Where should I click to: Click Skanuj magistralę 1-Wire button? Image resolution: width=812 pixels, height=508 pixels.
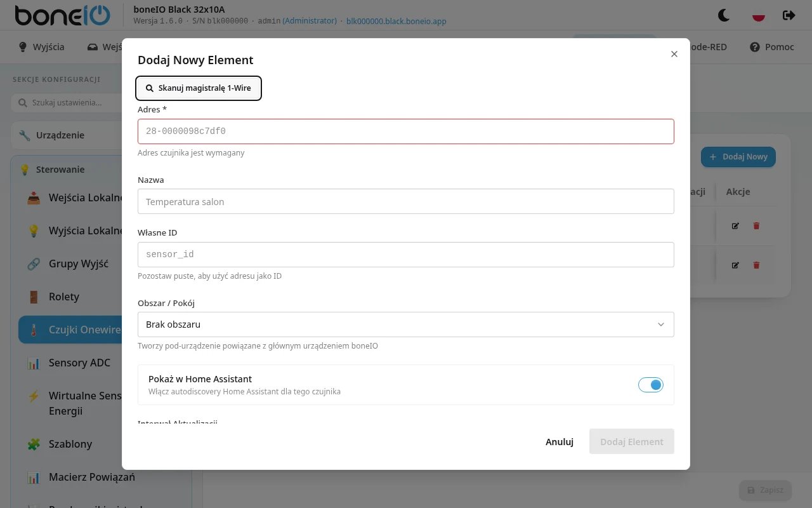[x=199, y=88]
